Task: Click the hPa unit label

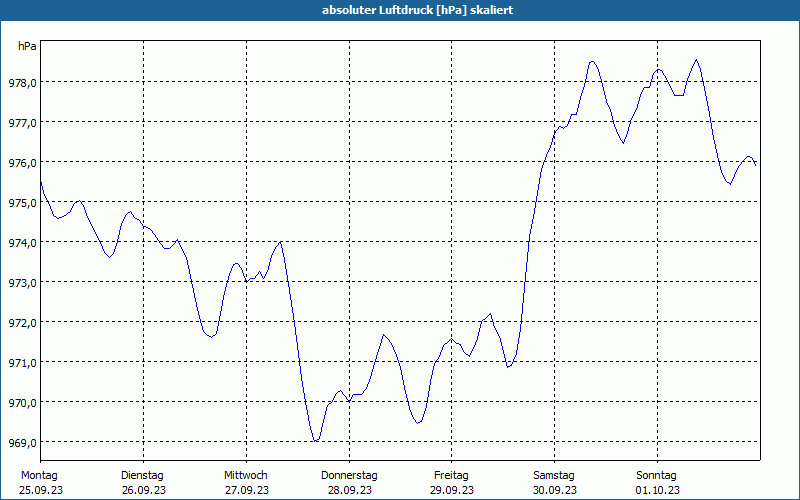Action: coord(27,46)
